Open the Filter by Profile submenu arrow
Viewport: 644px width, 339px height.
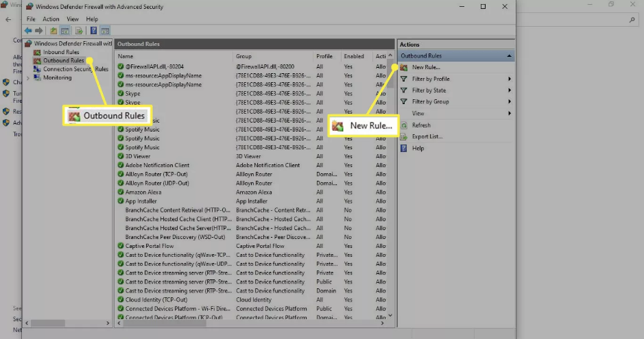(510, 79)
